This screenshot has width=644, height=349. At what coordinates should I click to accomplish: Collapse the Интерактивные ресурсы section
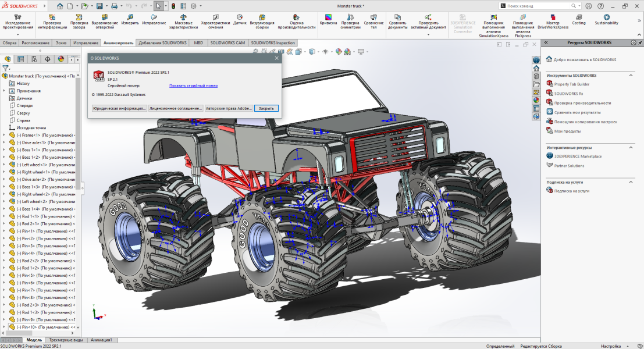(x=631, y=147)
